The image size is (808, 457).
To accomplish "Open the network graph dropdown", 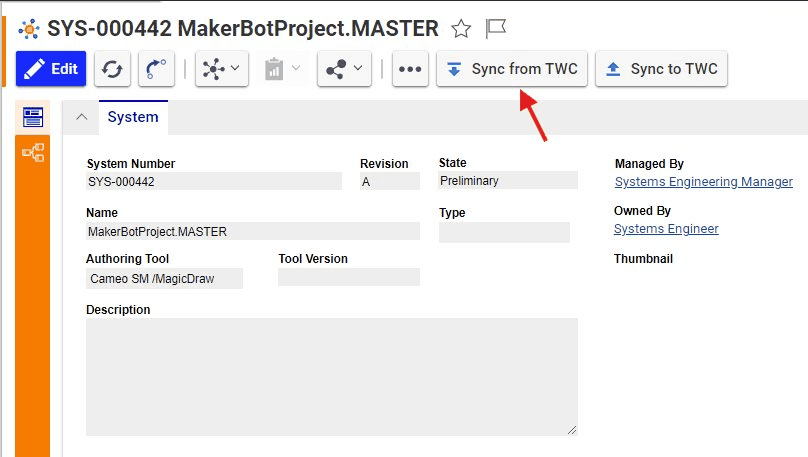I will coord(222,69).
